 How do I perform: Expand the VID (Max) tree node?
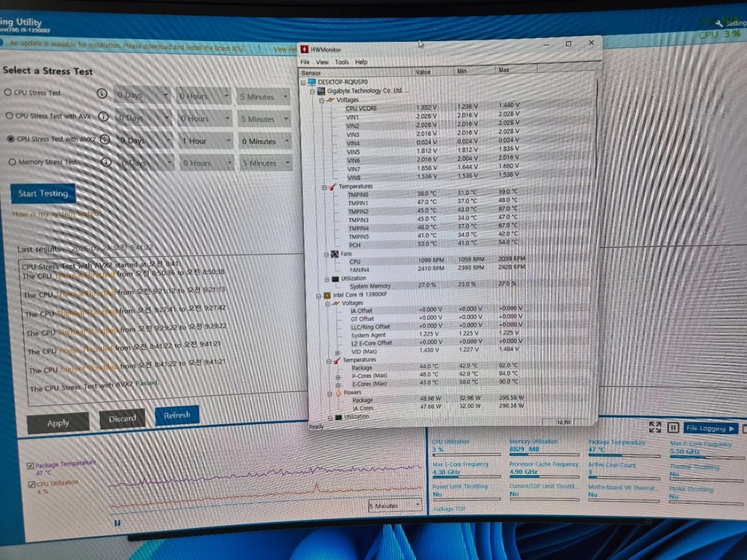point(338,353)
